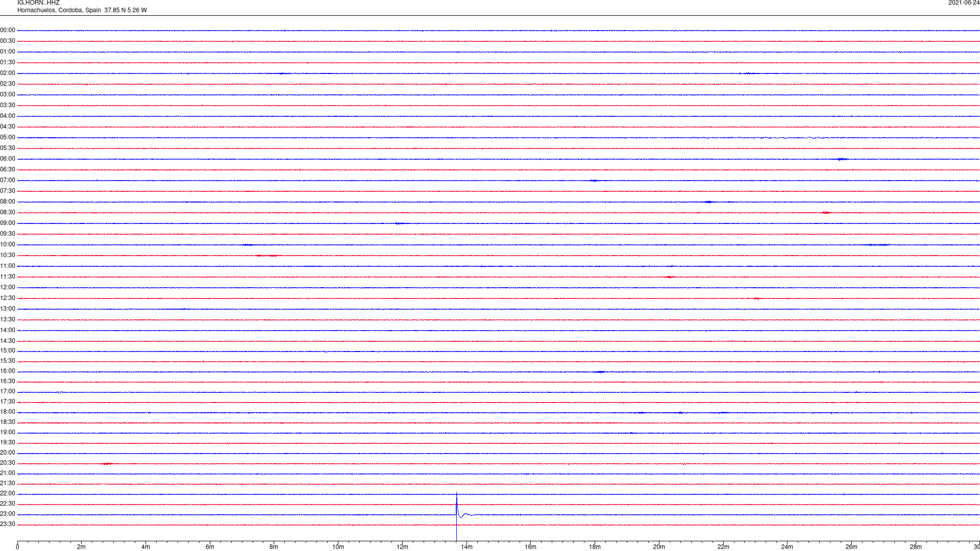Select the 11:00 row time label
Image resolution: width=980 pixels, height=551 pixels.
[8, 266]
